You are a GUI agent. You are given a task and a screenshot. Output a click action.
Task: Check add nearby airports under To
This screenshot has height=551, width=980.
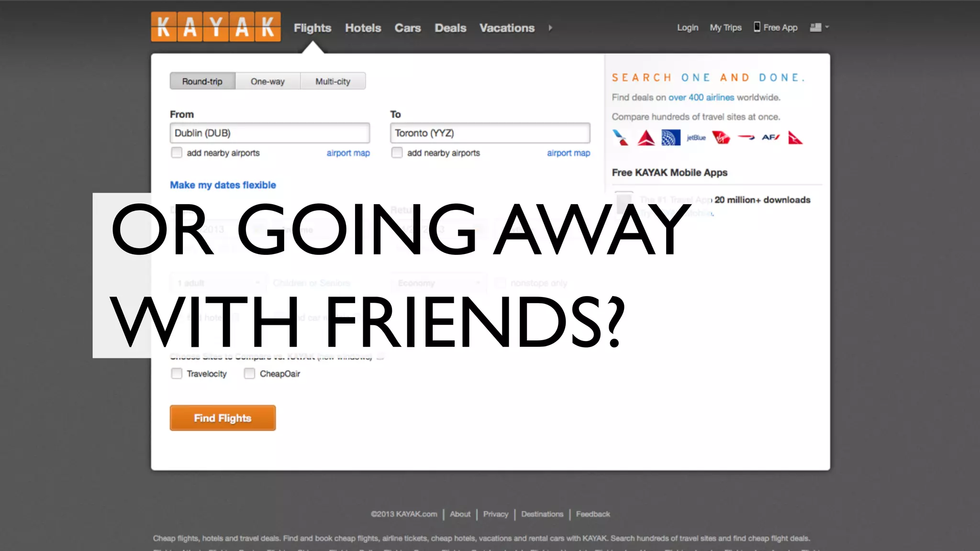[397, 153]
